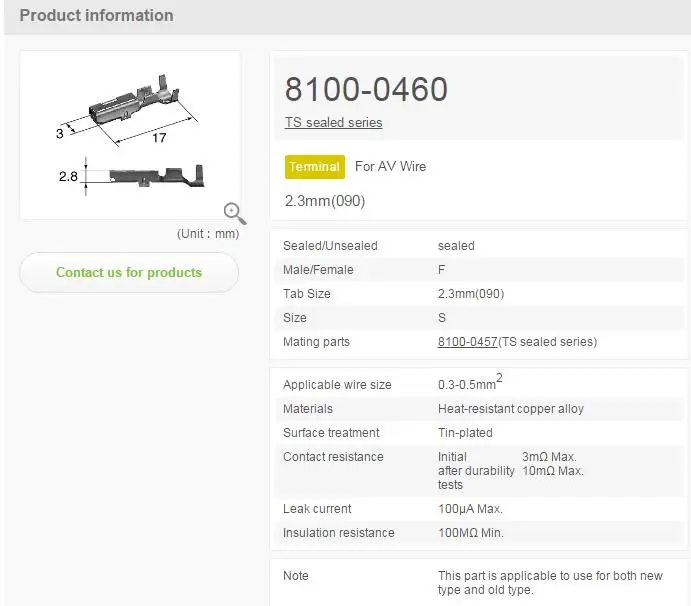691x606 pixels.
Task: Select the Heat-resistant copper alloy value
Action: [x=511, y=409]
